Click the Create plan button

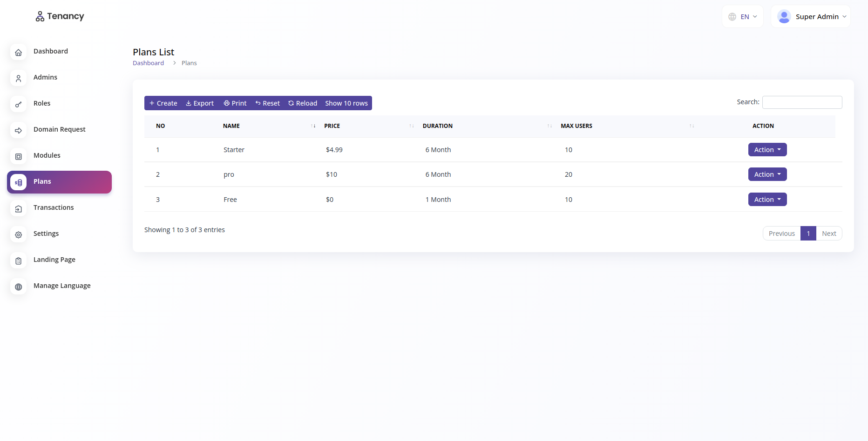pyautogui.click(x=163, y=103)
